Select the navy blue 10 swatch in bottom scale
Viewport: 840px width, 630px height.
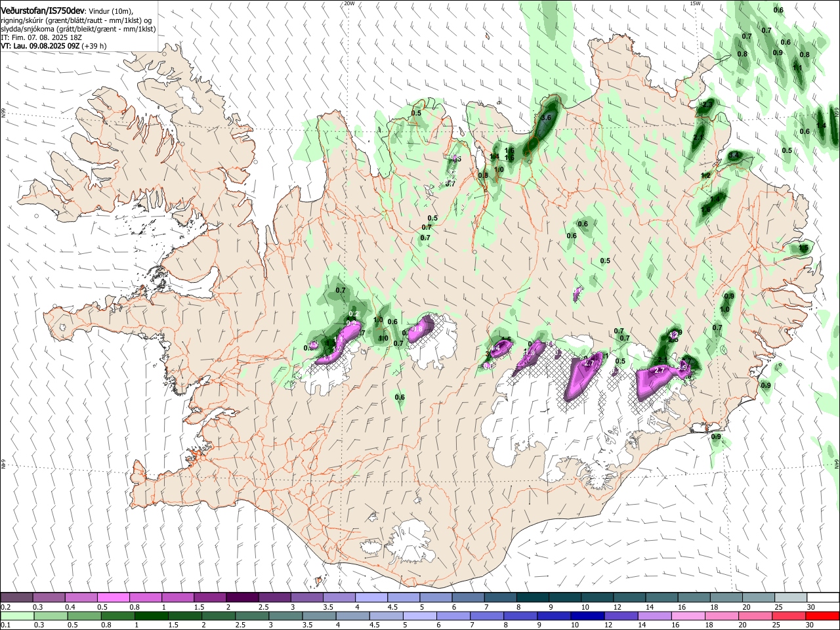[x=587, y=616]
